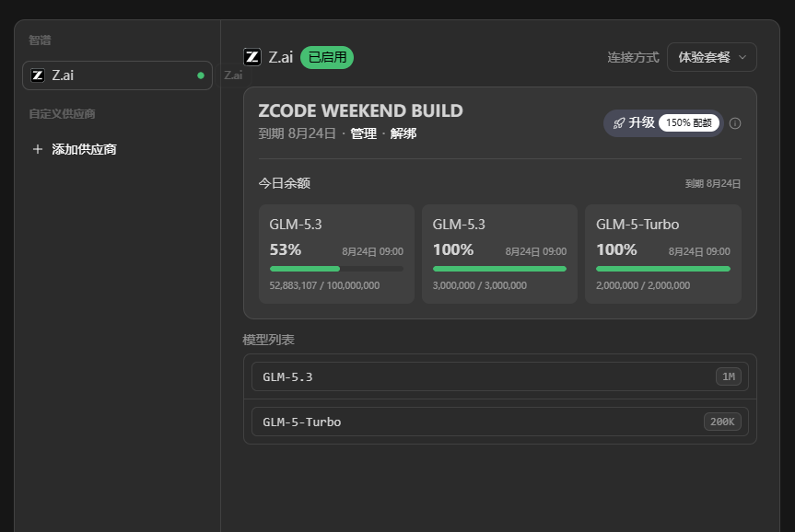
Task: Click the 连接方式 label
Action: tap(633, 57)
